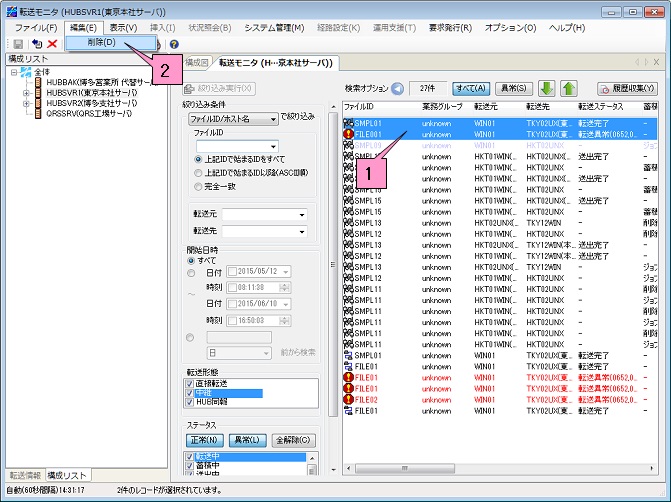Select the 完全一致 radio button

pyautogui.click(x=197, y=186)
